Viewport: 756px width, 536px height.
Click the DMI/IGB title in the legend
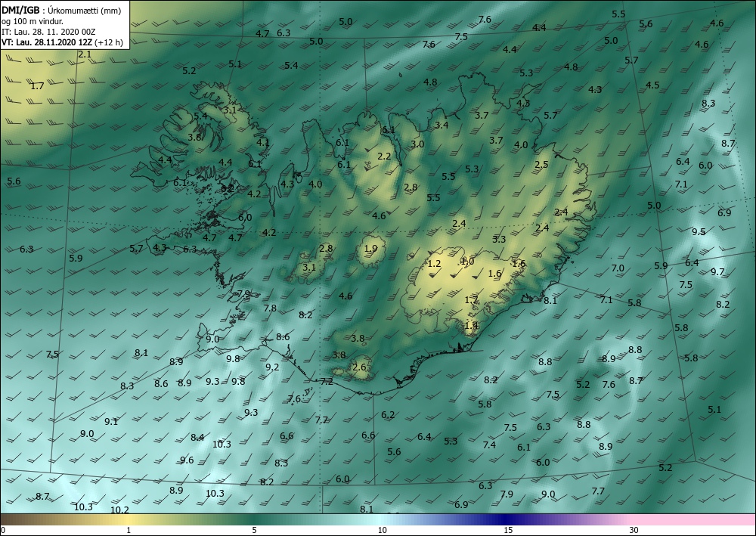tap(20, 10)
